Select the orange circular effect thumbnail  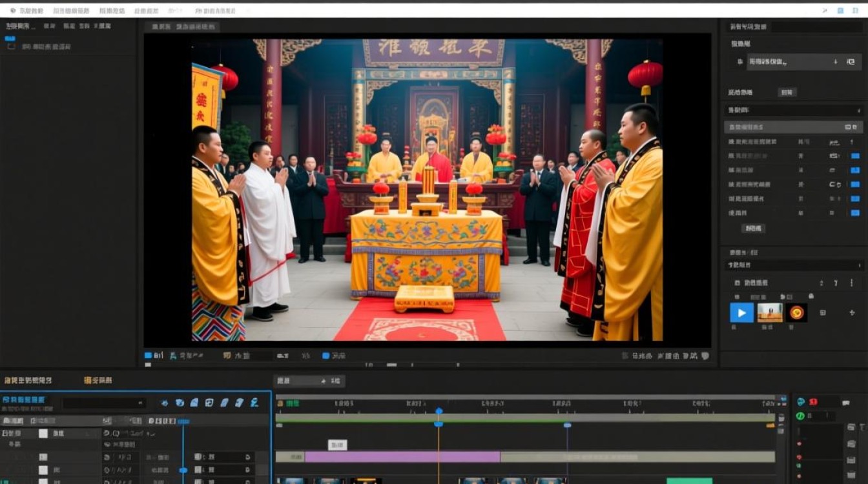[x=797, y=313]
